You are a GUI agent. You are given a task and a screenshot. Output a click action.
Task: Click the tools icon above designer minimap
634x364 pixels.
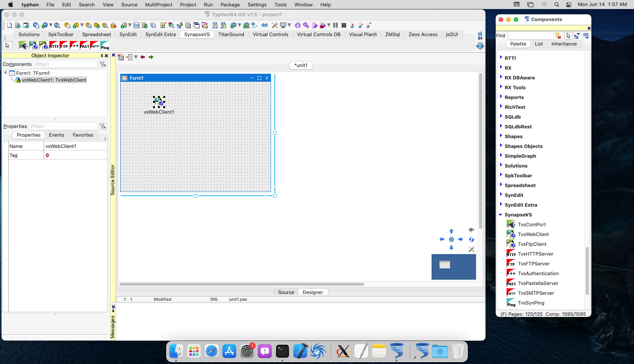point(471,249)
